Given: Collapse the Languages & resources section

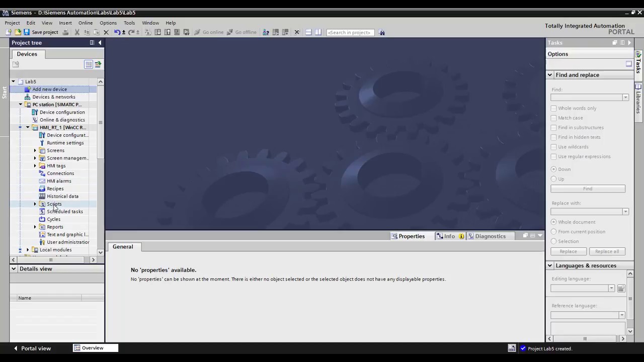Looking at the screenshot, I should [x=550, y=265].
